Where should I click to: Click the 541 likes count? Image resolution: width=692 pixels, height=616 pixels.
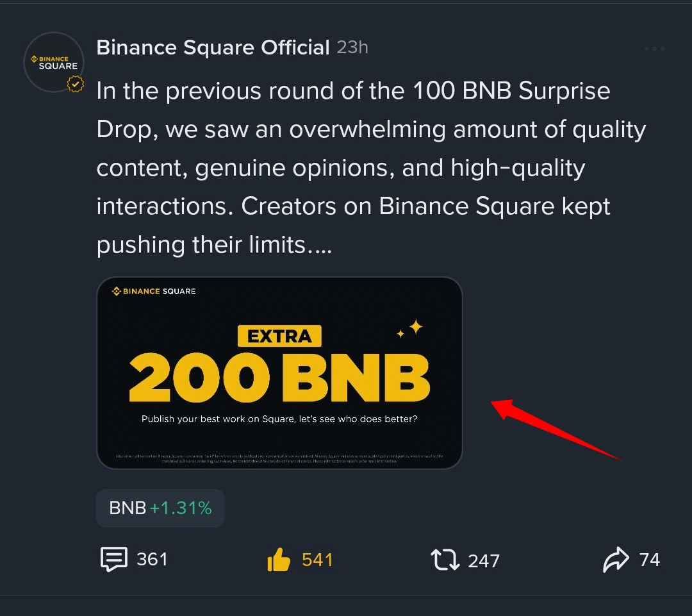317,560
